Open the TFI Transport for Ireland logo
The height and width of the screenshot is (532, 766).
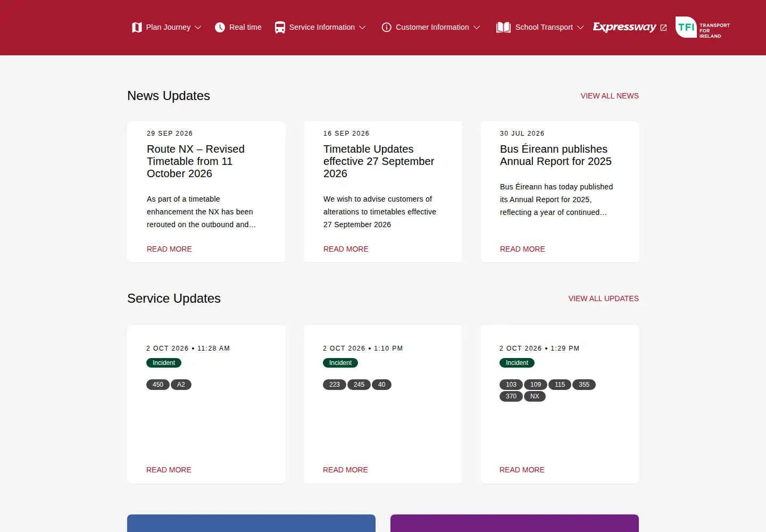click(x=703, y=27)
